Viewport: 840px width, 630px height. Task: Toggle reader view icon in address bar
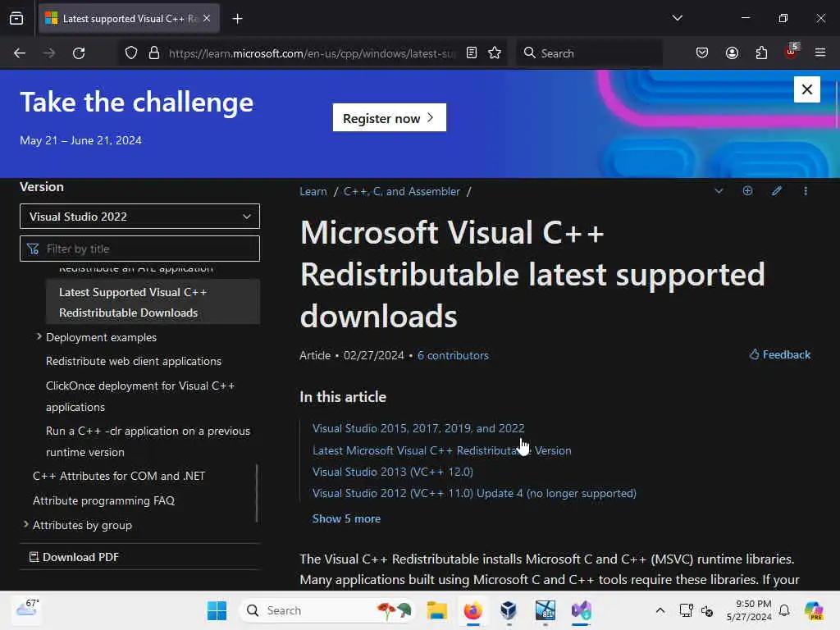(x=472, y=53)
